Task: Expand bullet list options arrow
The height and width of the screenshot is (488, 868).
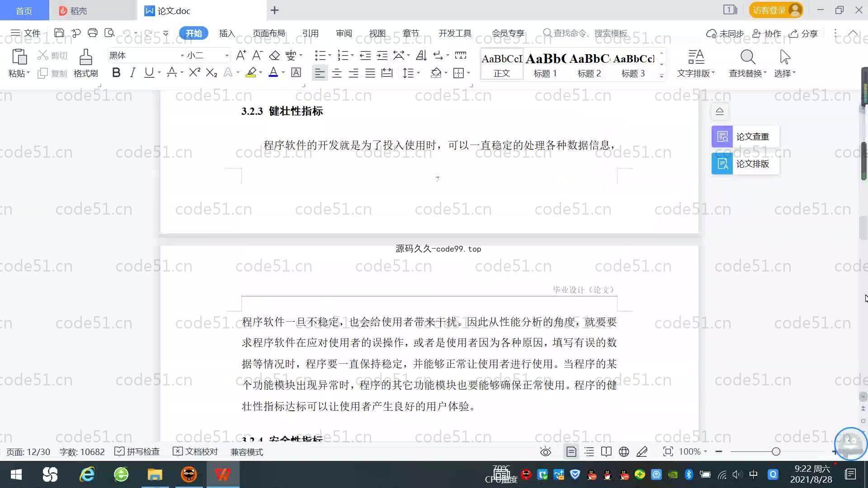Action: [x=330, y=56]
